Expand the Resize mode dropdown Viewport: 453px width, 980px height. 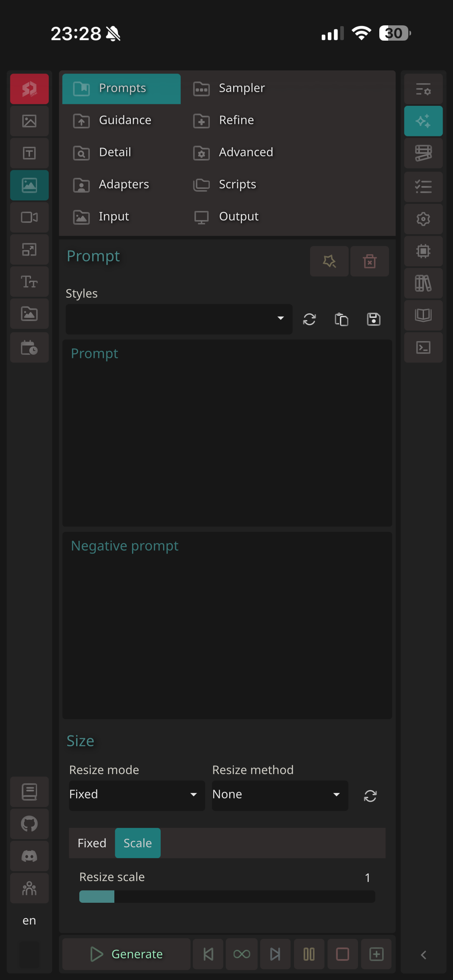tap(137, 795)
